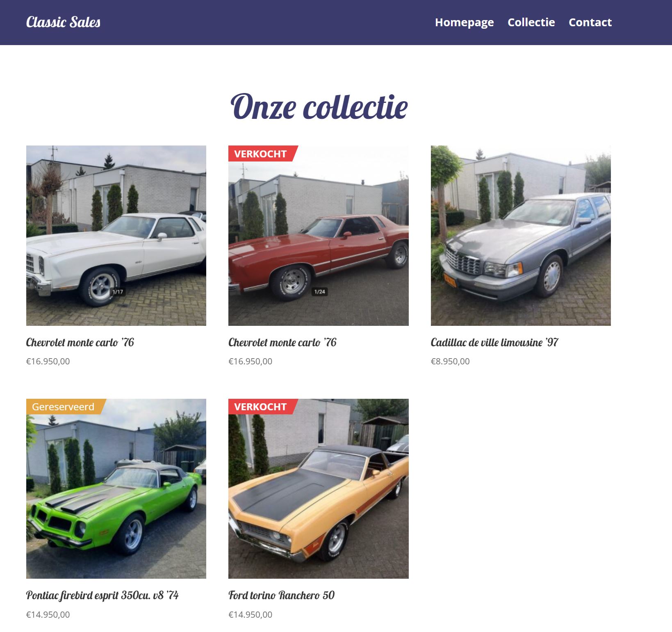Open the Contact page
This screenshot has height=632, width=672.
[590, 22]
